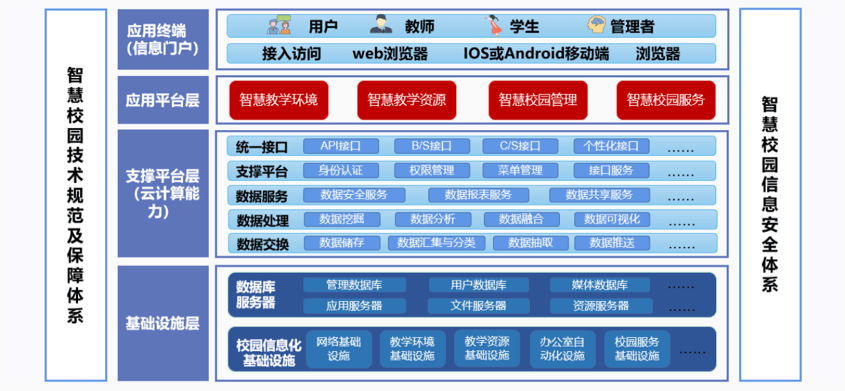845x391 pixels.
Task: Open the 智慧校园服务 red block
Action: click(666, 100)
